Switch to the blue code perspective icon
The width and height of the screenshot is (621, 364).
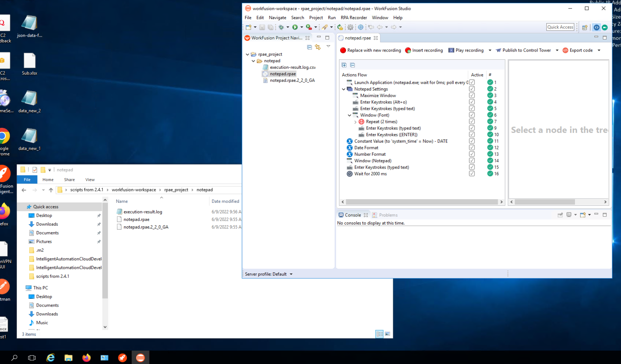pyautogui.click(x=597, y=27)
